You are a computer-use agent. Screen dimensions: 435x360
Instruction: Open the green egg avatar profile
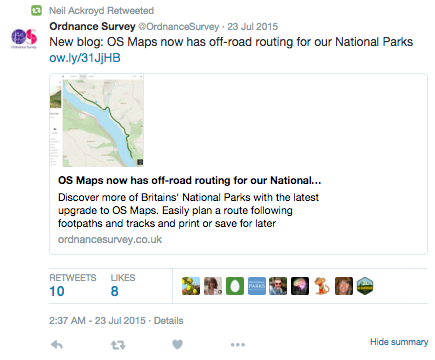click(x=235, y=286)
